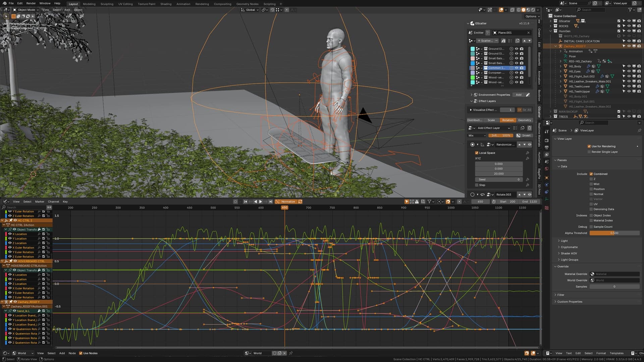The width and height of the screenshot is (644, 362).
Task: Click the eyedropper next to Emitter
Action: [x=488, y=33]
